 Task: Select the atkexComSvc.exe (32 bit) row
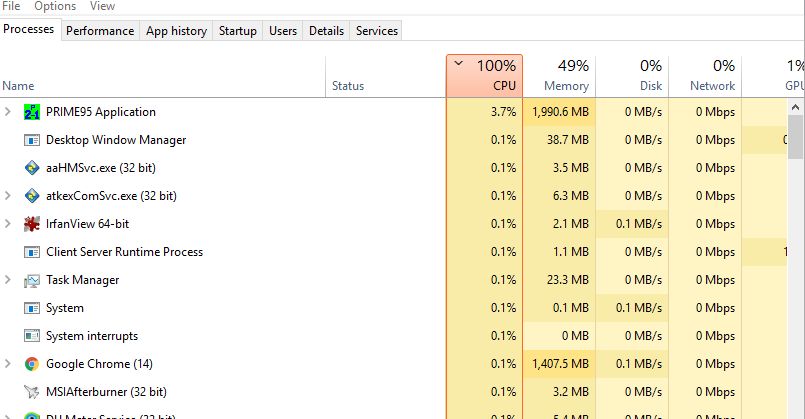[393, 196]
